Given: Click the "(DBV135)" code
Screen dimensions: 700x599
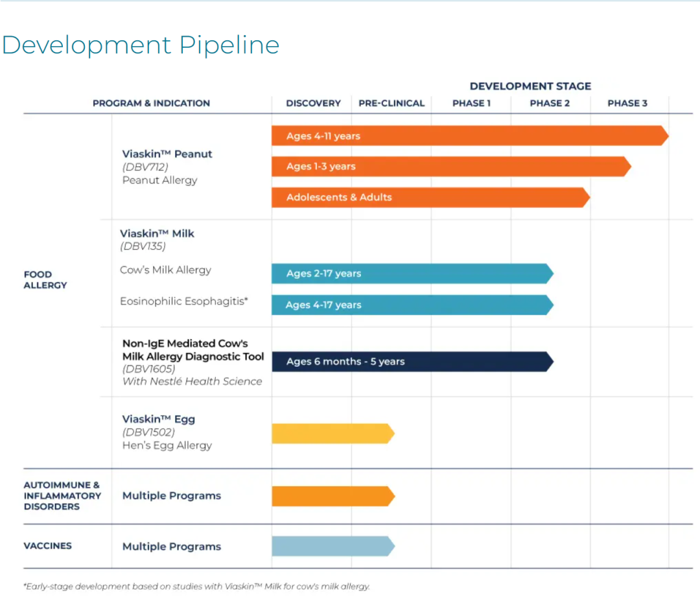Looking at the screenshot, I should [x=143, y=246].
